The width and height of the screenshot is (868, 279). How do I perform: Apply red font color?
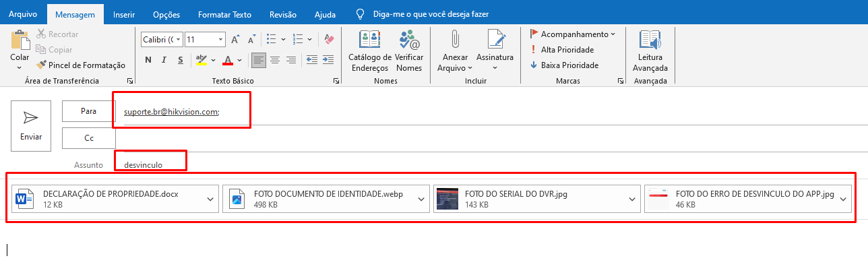[228, 61]
